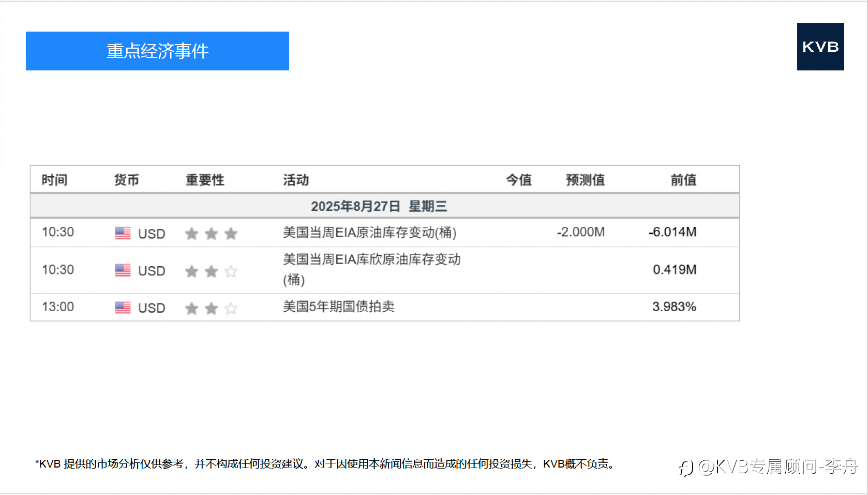Click the 10:30 time of EIA原油库存变动 row

click(x=58, y=232)
